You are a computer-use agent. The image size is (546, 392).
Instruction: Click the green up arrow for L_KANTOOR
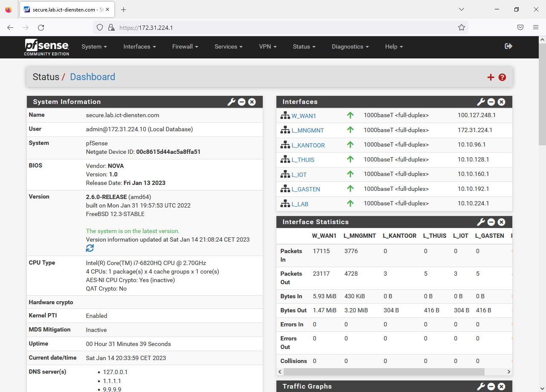350,145
